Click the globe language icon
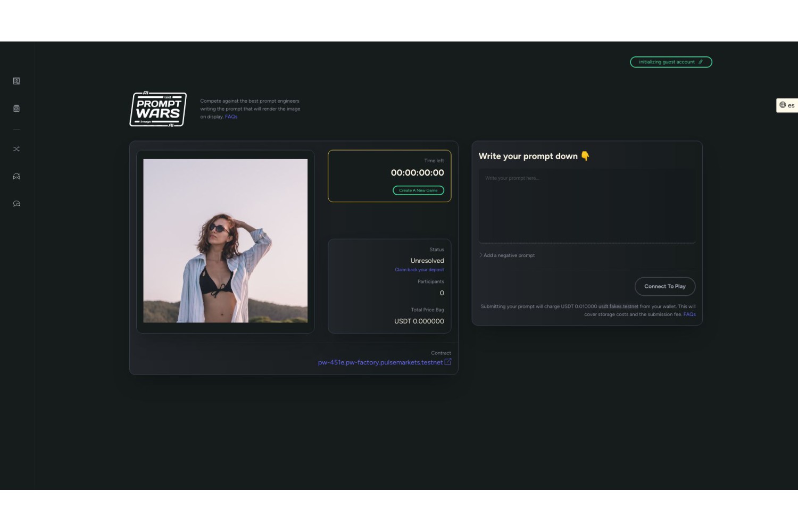 point(783,105)
